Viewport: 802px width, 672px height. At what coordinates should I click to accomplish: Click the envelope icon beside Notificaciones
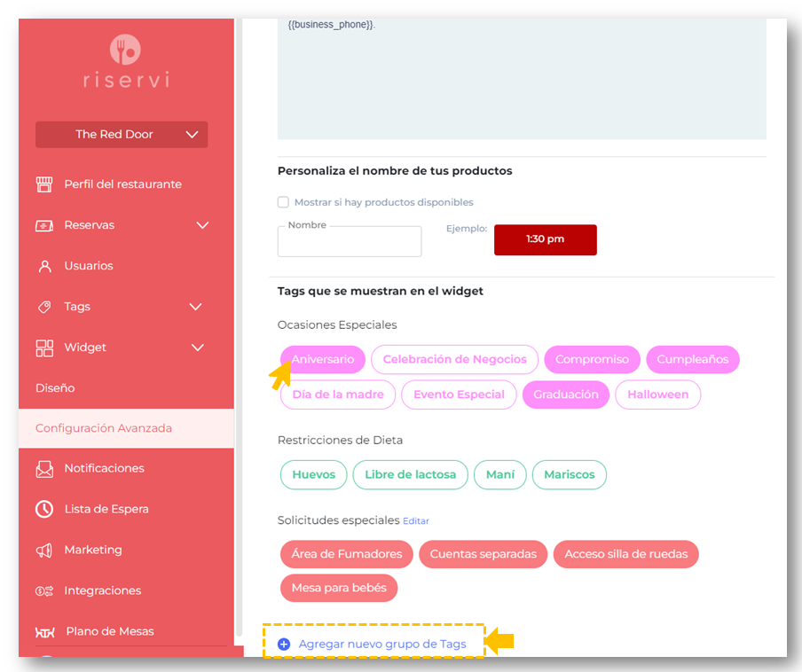pos(44,469)
